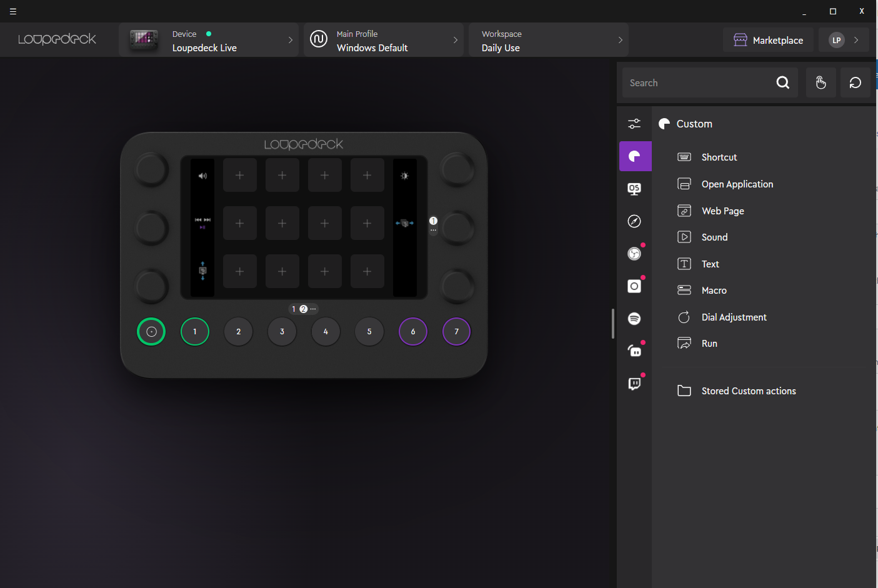Select round button 2
Image resolution: width=878 pixels, height=588 pixels.
click(x=238, y=332)
